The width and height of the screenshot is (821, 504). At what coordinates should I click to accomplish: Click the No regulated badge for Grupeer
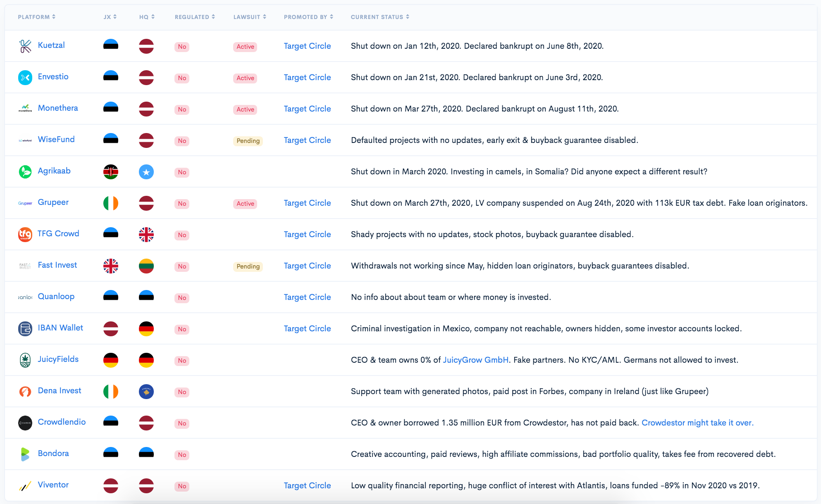(x=181, y=204)
